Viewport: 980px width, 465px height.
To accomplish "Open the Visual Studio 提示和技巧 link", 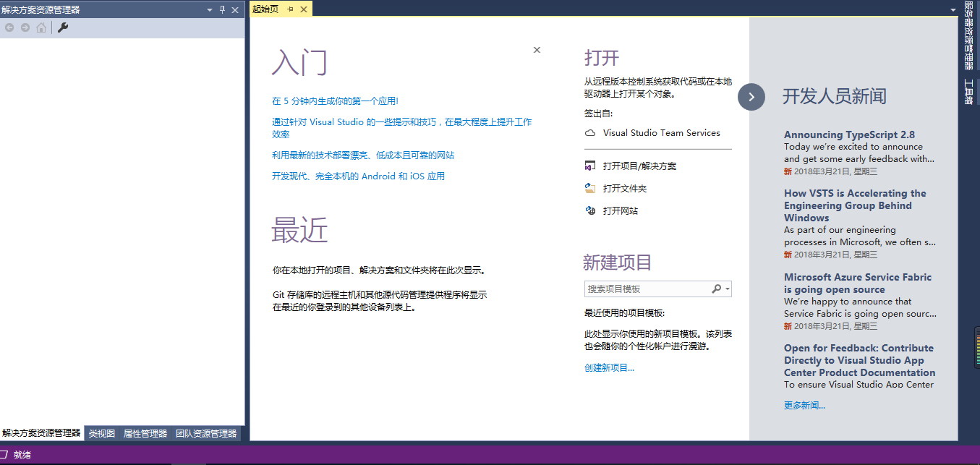I will coord(401,128).
